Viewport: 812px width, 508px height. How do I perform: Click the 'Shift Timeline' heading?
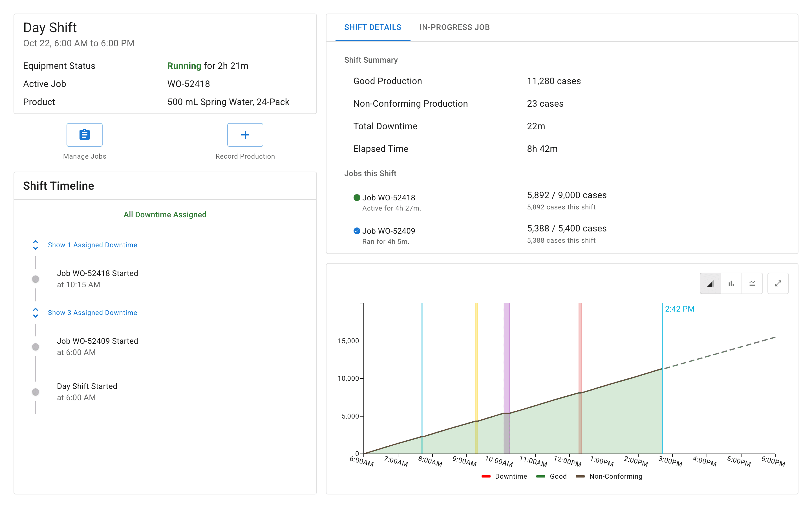(x=58, y=185)
